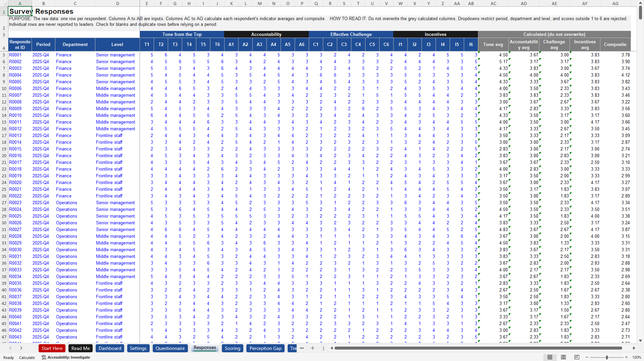Select all cells via the corner box
Screen dimensions: 644x361
point(4,3)
